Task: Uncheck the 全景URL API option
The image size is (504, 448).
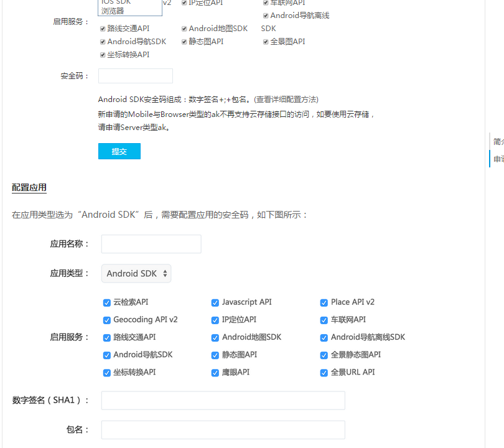Action: click(x=324, y=373)
